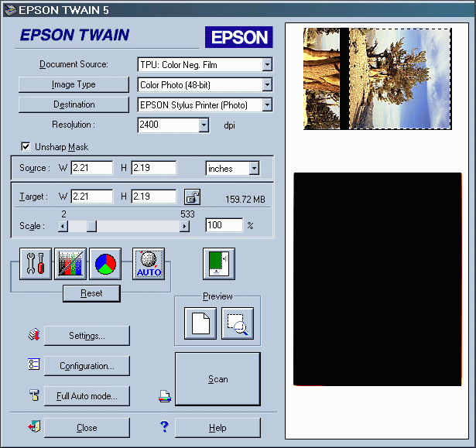Click the Close button

tap(87, 428)
